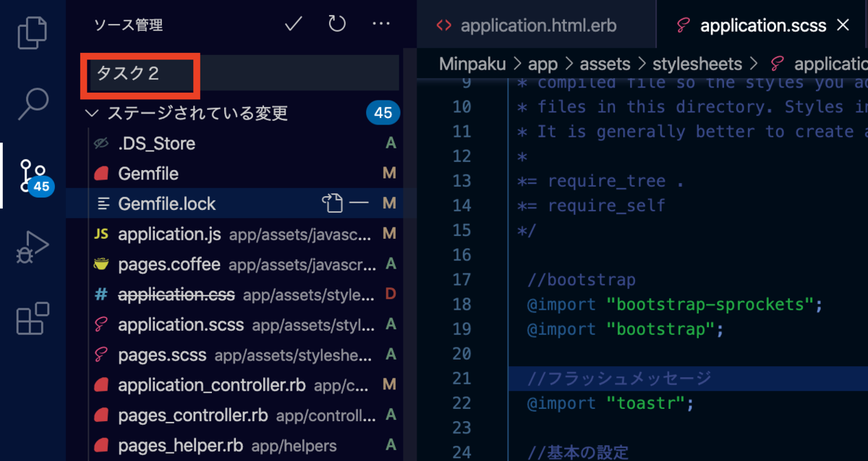Collapse the Staged Changes section
Image resolution: width=868 pixels, height=461 pixels.
[91, 113]
